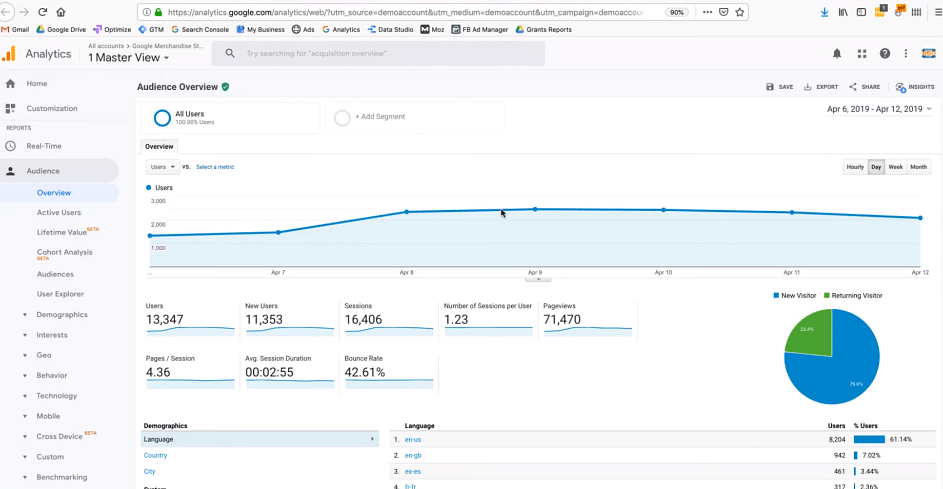Open the help question mark icon
943x489 pixels.
(885, 54)
